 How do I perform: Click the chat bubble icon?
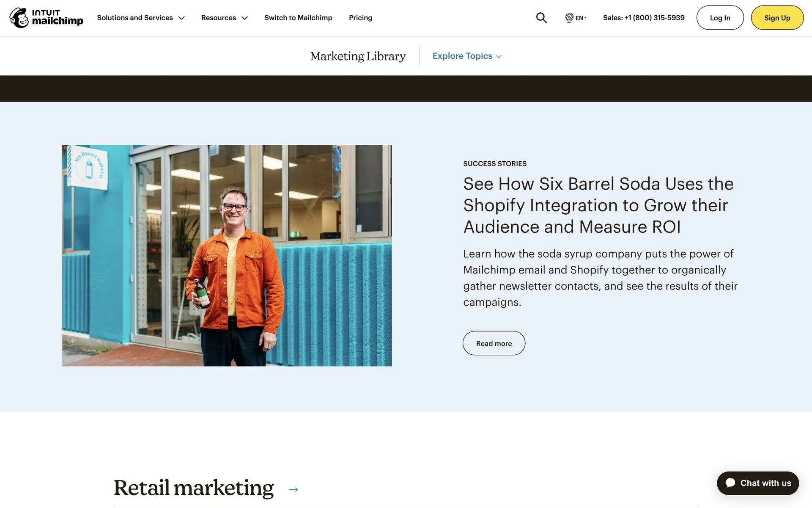730,483
